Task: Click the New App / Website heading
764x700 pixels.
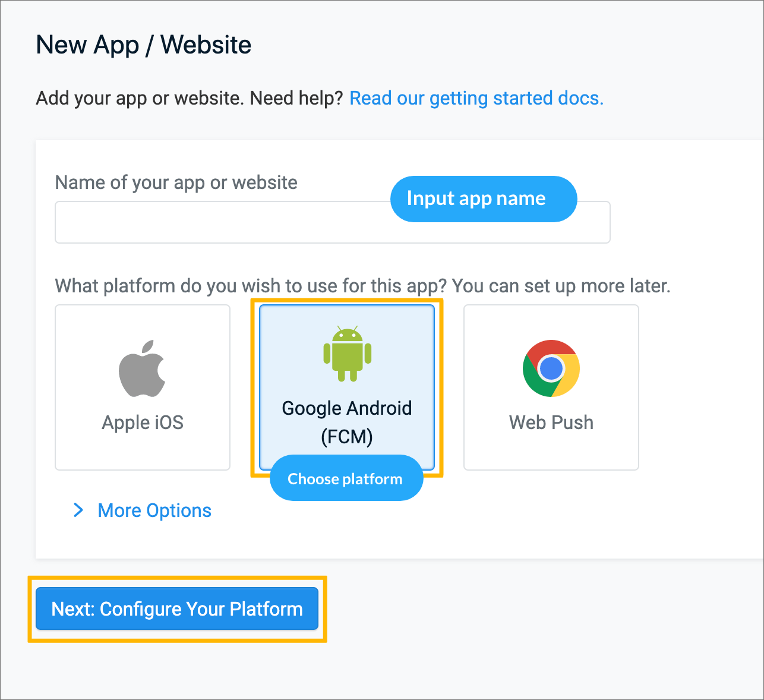Action: tap(144, 45)
